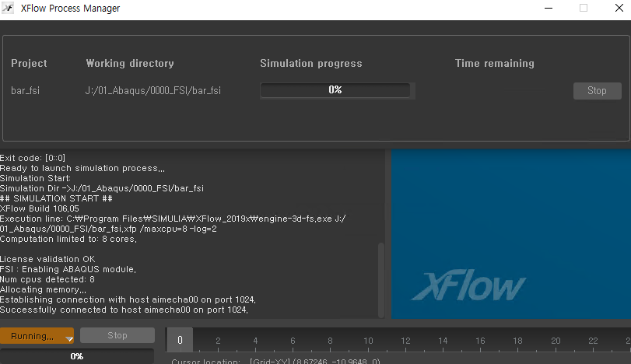This screenshot has height=364, width=631.
Task: Select the bar_fsi project name
Action: (26, 90)
